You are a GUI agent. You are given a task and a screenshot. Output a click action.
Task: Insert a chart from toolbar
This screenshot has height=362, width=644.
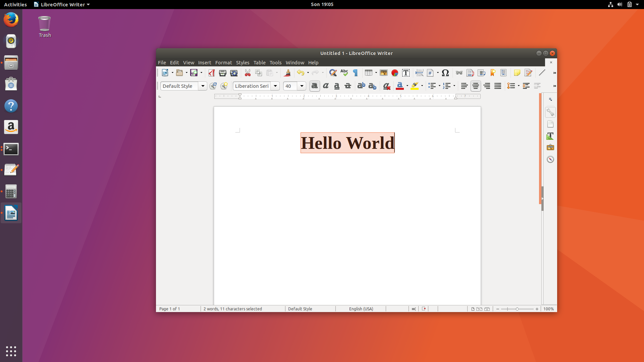395,73
